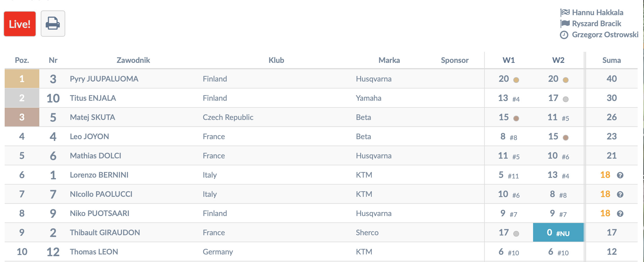Click the blue #NU result cell for GIRAUDON
Image resolution: width=644 pixels, height=262 pixels.
558,233
